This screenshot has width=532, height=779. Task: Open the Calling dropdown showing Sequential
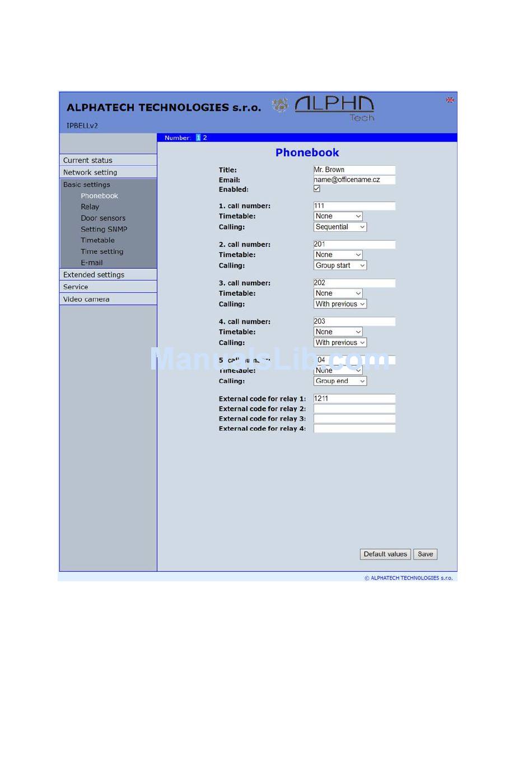click(x=340, y=227)
